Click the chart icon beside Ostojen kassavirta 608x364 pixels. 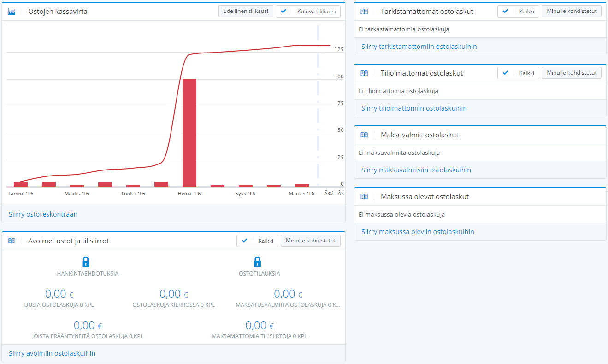point(12,12)
